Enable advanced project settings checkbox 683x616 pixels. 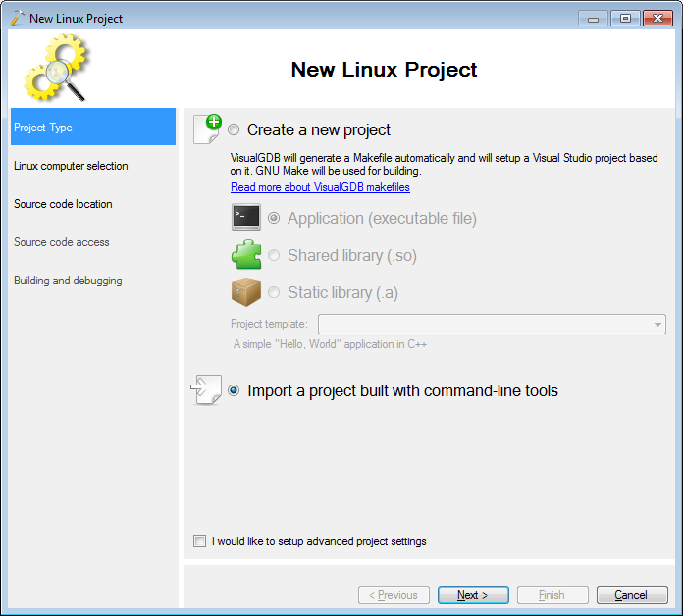(199, 541)
